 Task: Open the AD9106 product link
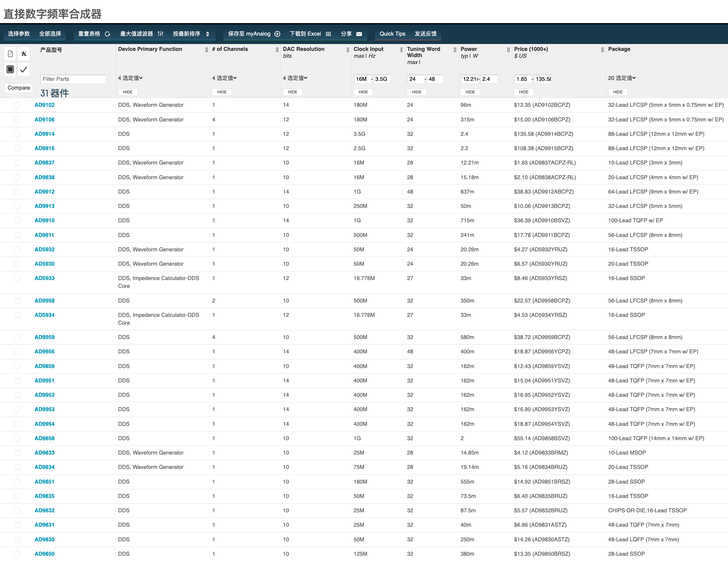(44, 120)
